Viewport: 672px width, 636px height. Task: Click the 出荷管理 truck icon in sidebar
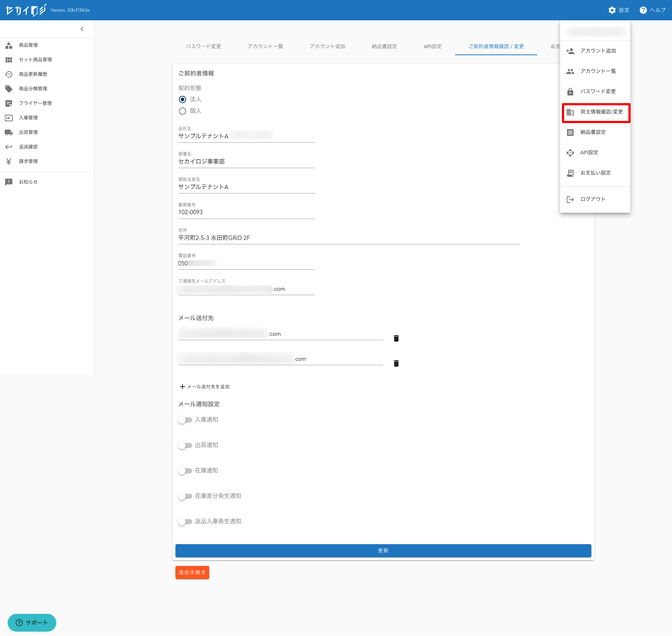pos(9,132)
